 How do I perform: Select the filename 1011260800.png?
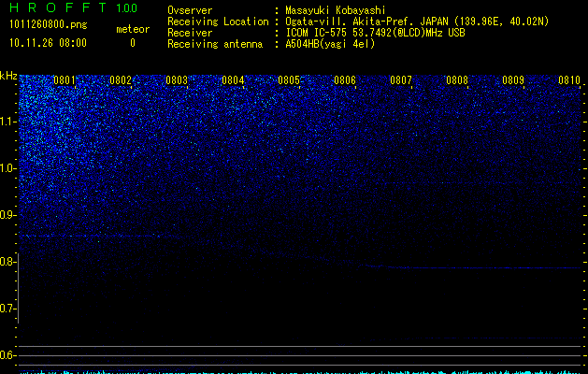tap(49, 25)
